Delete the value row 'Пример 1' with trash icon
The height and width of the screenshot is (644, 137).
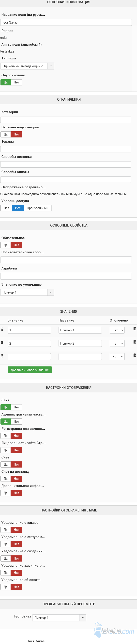tap(135, 328)
